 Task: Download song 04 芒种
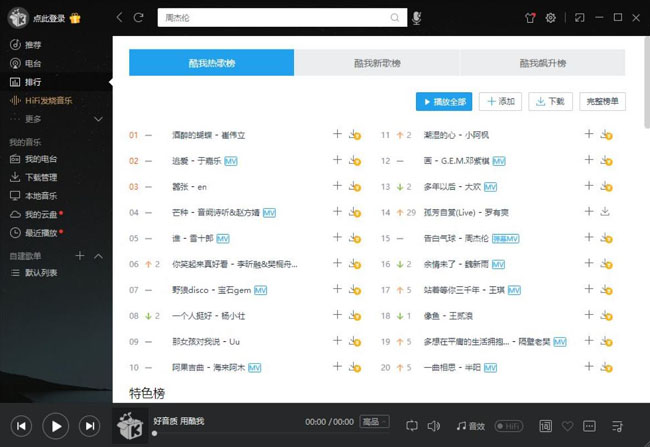[355, 212]
